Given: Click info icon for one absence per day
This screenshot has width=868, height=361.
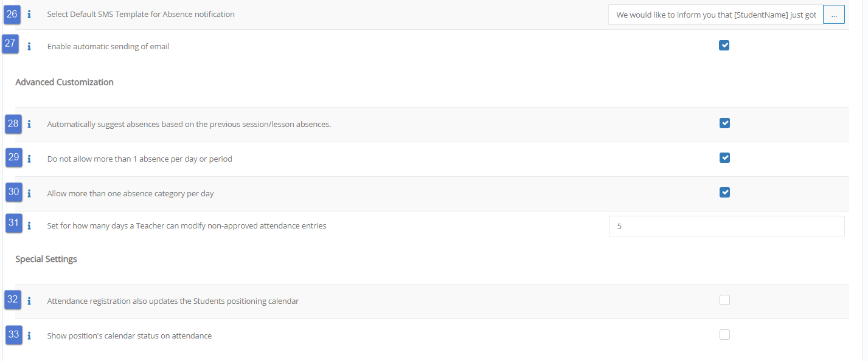Looking at the screenshot, I should pos(29,159).
